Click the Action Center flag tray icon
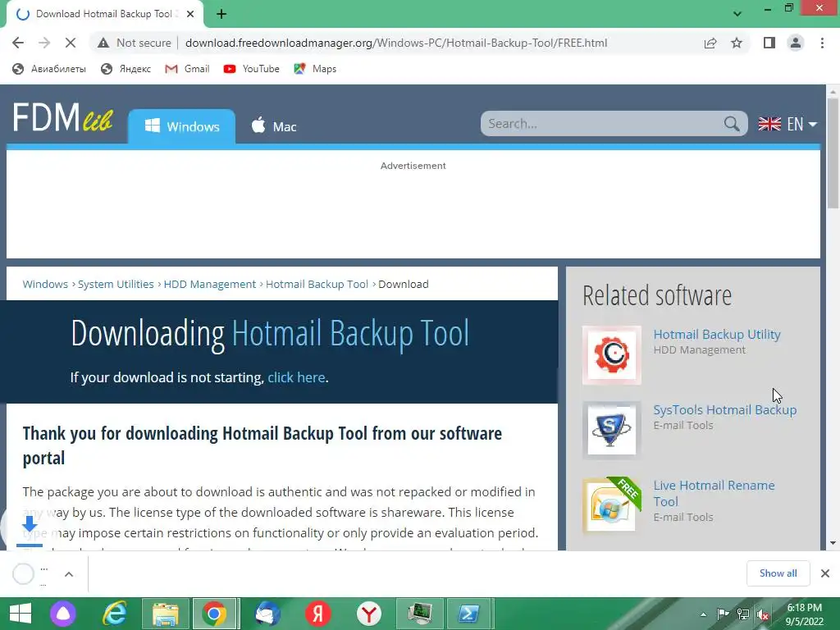The image size is (840, 630). pos(723,614)
